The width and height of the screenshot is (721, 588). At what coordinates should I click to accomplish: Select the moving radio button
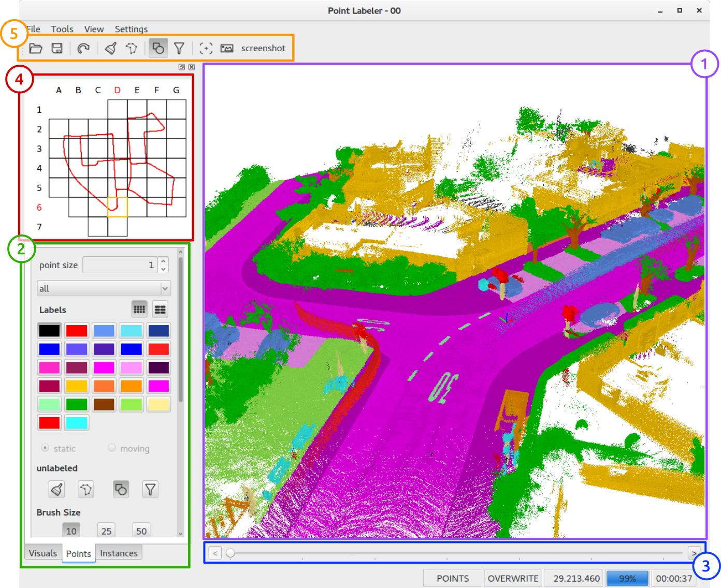[111, 448]
